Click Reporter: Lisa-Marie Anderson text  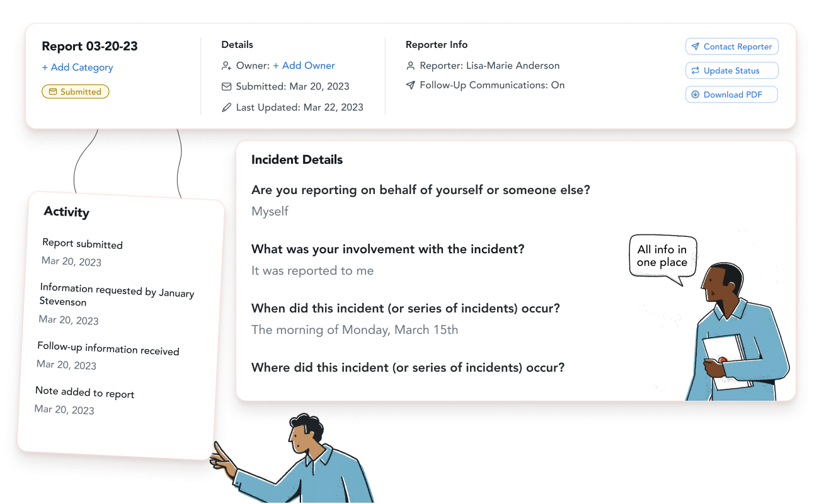coord(490,66)
